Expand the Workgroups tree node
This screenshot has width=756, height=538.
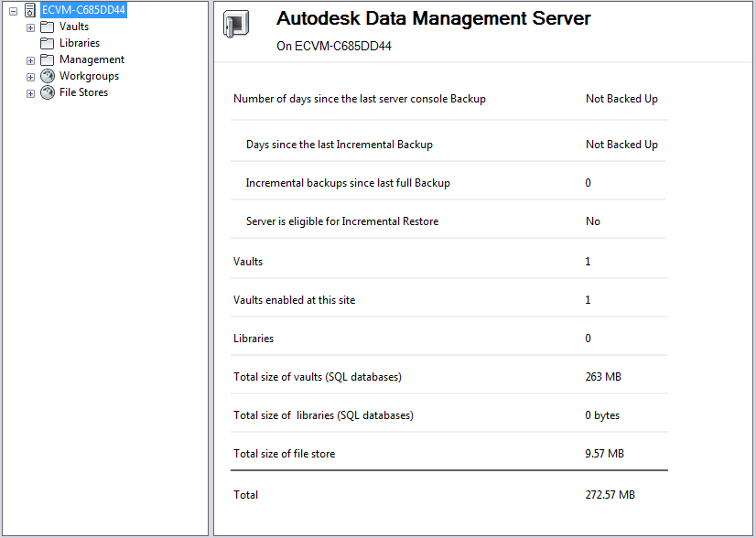pos(30,77)
